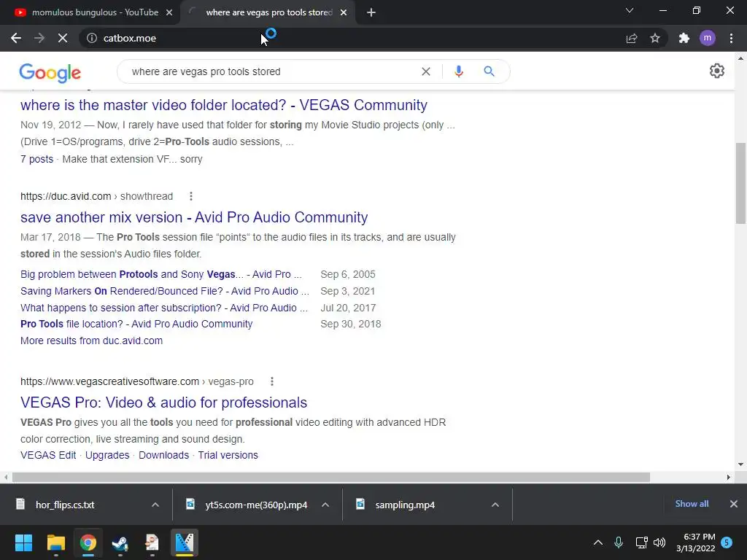Image resolution: width=747 pixels, height=560 pixels.
Task: Click the 7 posts link
Action: coord(36,159)
